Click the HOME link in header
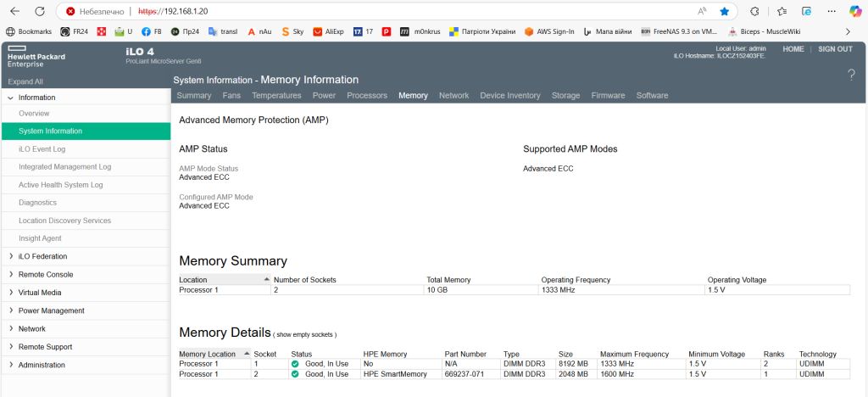868x397 pixels. tap(793, 49)
